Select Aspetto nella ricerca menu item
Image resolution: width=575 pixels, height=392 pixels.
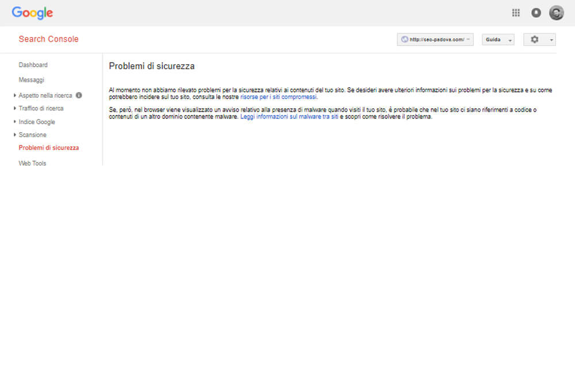tap(45, 95)
